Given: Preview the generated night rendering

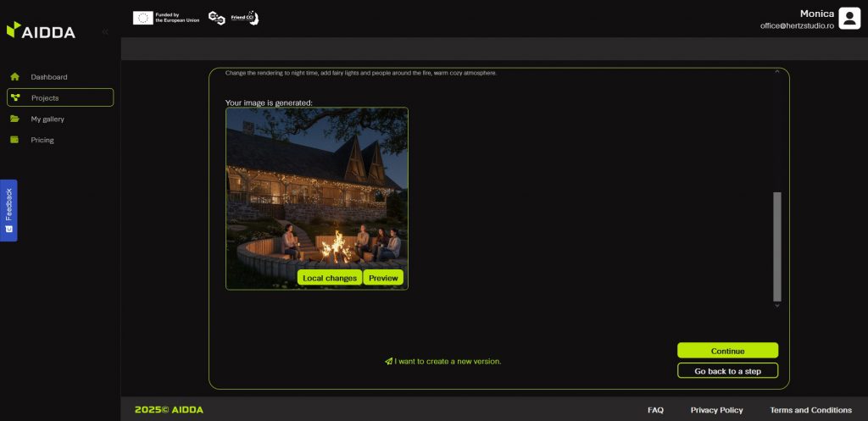Looking at the screenshot, I should click(x=383, y=278).
